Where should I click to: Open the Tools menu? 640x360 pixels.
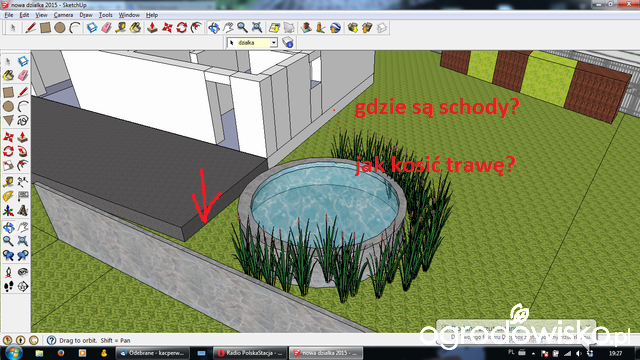tap(105, 15)
